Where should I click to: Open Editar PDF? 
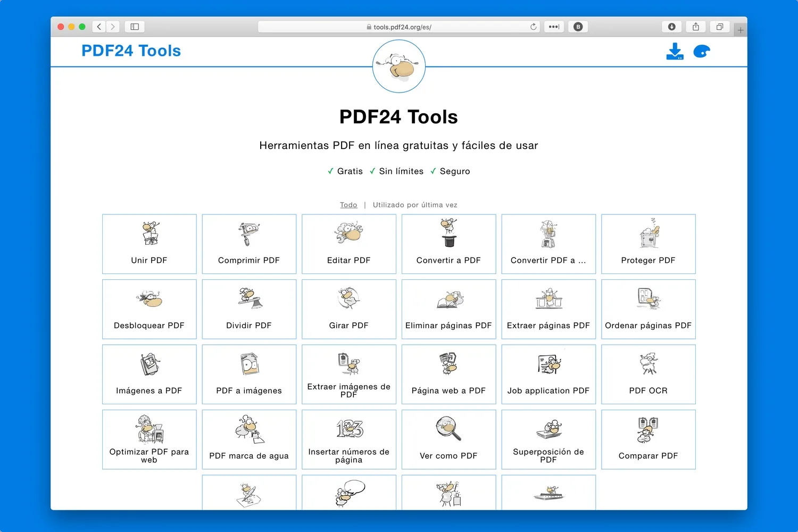click(x=348, y=244)
